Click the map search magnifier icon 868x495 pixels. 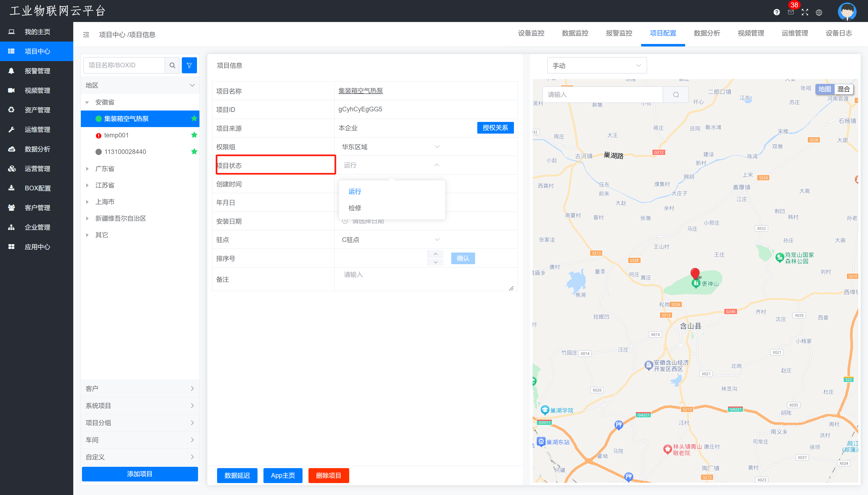(676, 94)
